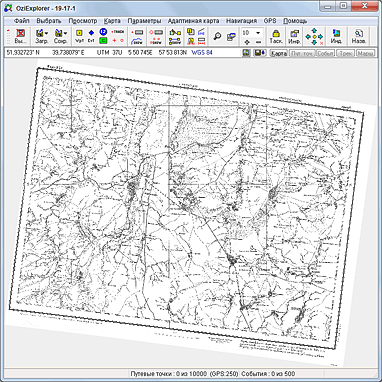Click the zoom-out minus button
This screenshot has height=382, width=382.
pos(258,42)
